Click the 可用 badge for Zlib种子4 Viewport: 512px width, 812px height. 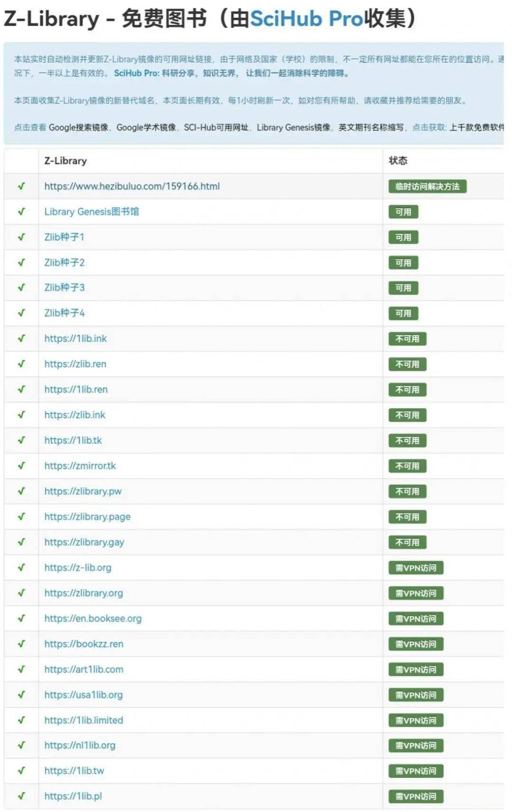click(403, 313)
